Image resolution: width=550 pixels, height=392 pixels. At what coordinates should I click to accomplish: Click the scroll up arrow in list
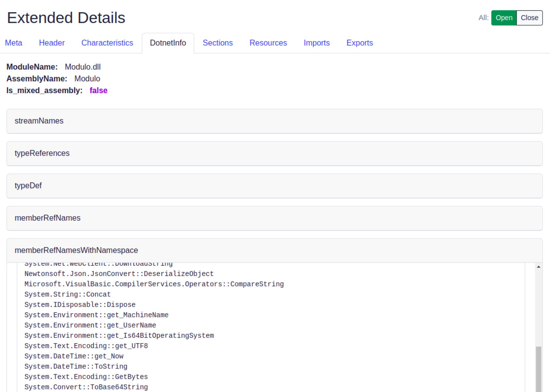538,267
